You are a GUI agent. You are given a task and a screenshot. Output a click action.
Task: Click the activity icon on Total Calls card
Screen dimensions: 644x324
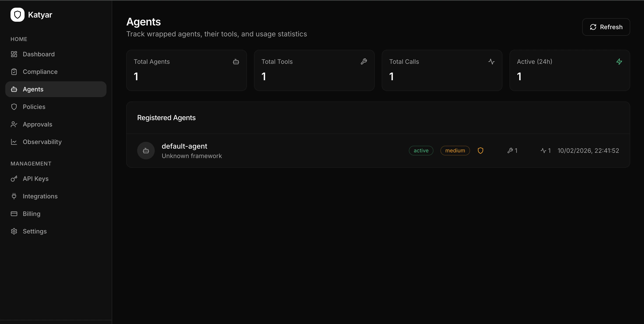click(x=492, y=62)
